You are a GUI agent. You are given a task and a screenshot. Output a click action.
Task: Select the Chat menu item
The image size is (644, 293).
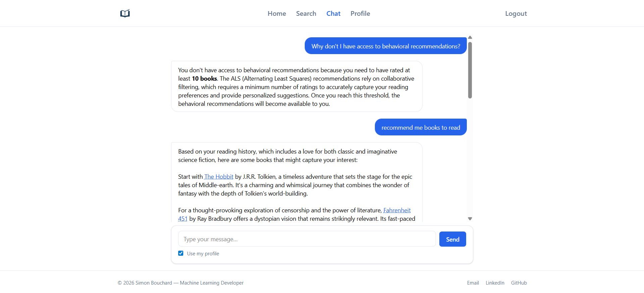[x=333, y=13]
